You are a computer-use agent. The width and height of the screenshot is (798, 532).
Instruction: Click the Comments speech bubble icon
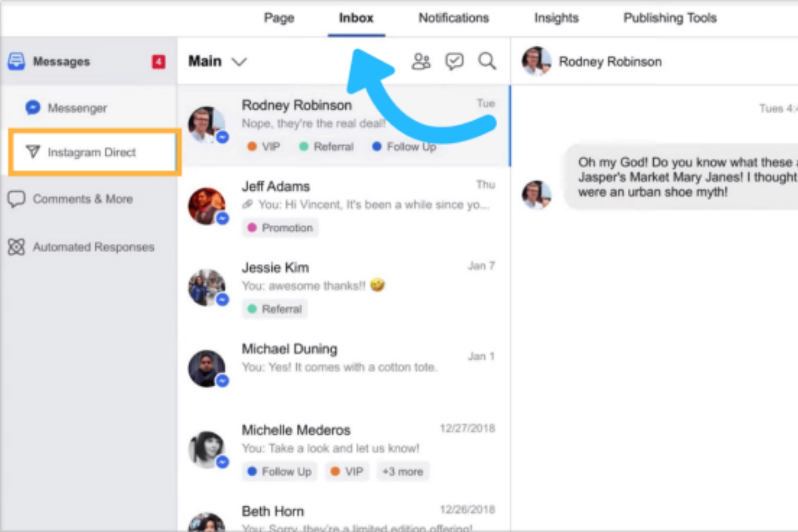[16, 199]
